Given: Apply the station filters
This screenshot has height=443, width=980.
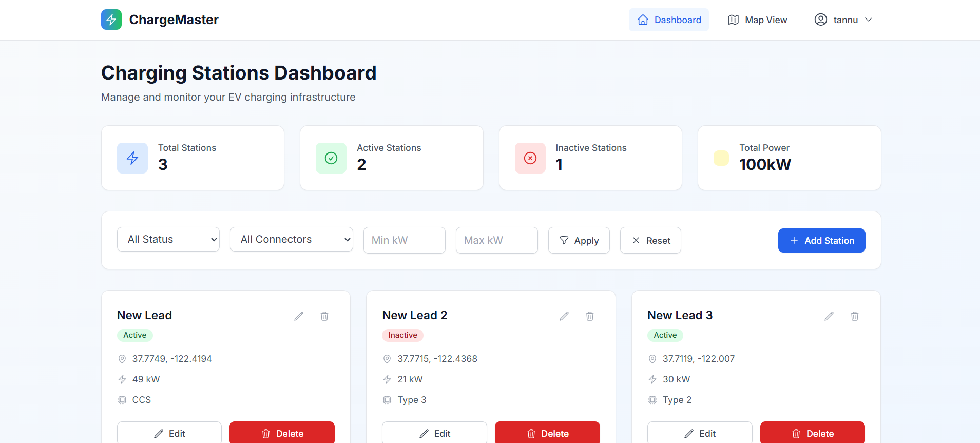Looking at the screenshot, I should point(579,240).
